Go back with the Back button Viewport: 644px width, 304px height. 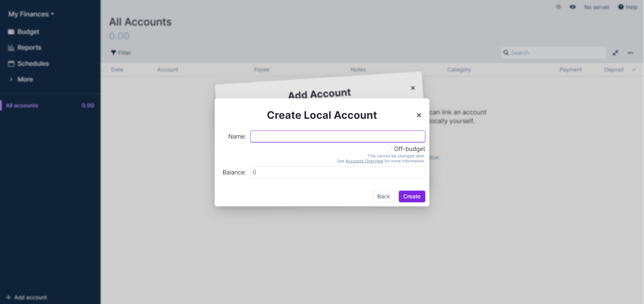383,197
